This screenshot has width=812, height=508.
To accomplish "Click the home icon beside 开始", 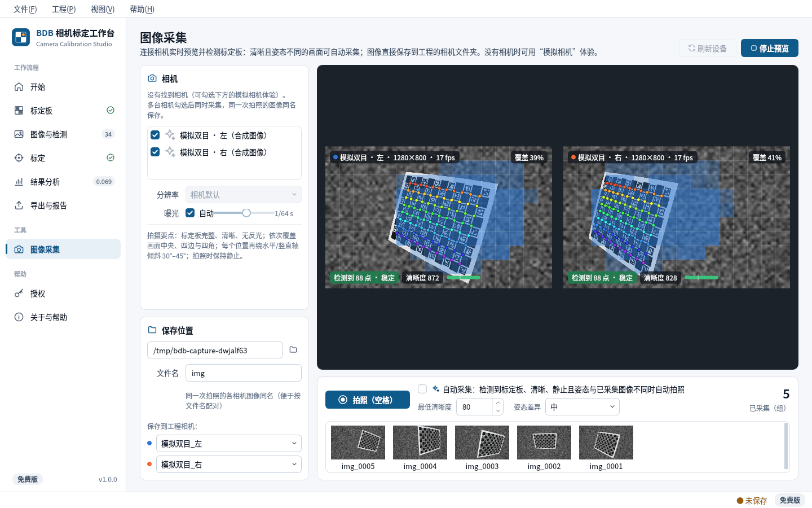I will pyautogui.click(x=19, y=87).
